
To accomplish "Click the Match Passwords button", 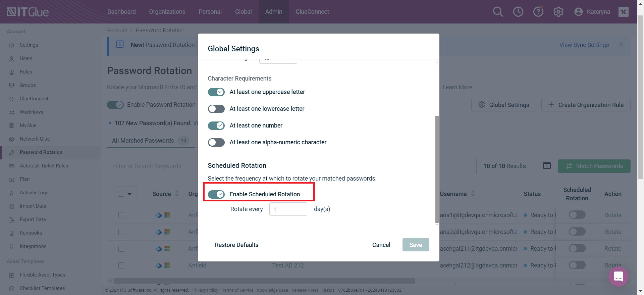I will click(594, 166).
